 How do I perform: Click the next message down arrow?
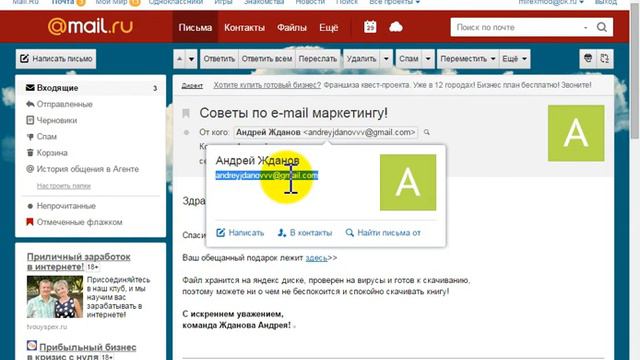191,59
